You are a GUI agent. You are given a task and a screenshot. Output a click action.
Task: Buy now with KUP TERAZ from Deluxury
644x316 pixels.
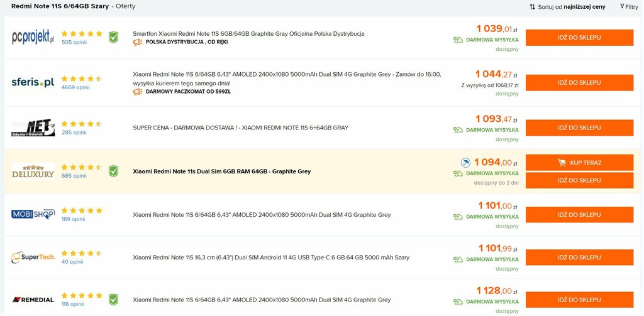(579, 163)
